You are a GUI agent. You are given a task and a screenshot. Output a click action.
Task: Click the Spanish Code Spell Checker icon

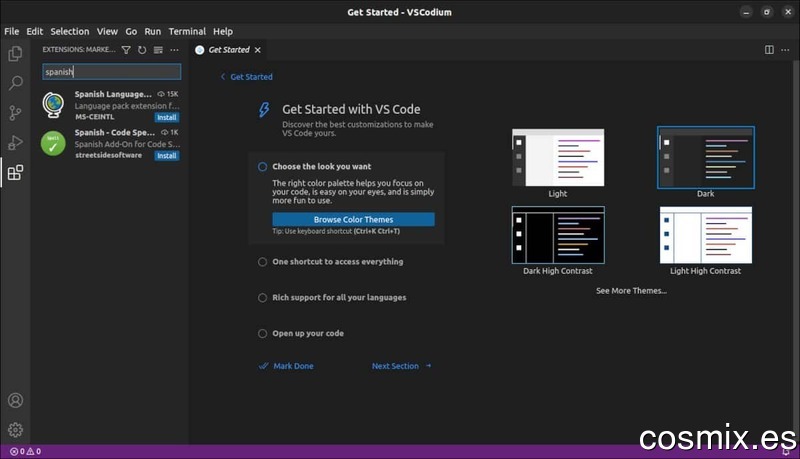point(53,143)
